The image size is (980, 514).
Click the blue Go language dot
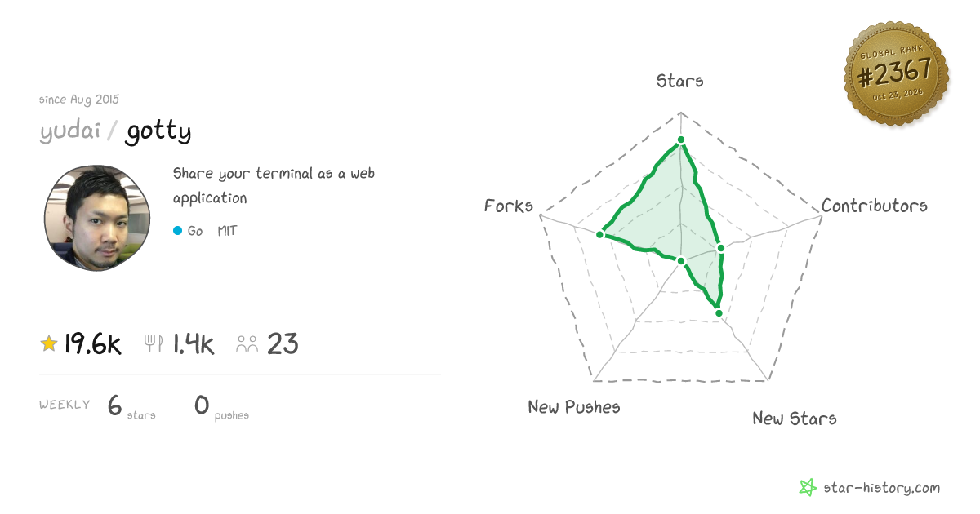pos(177,231)
